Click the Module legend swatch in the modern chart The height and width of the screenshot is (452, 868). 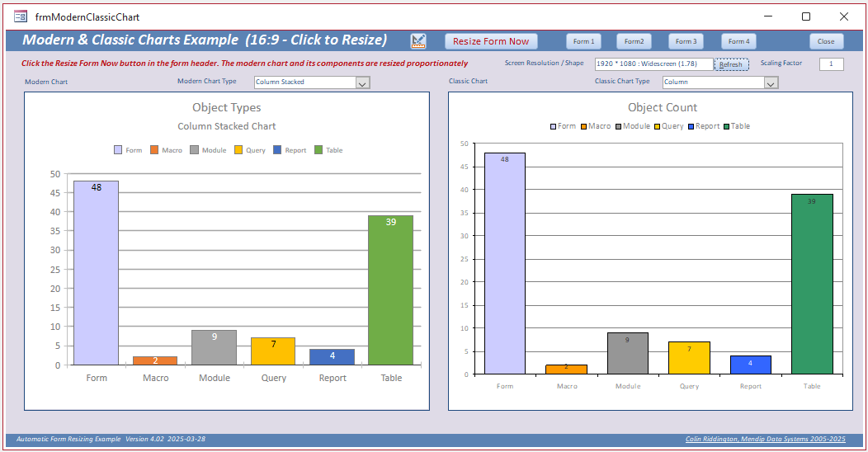(x=194, y=150)
